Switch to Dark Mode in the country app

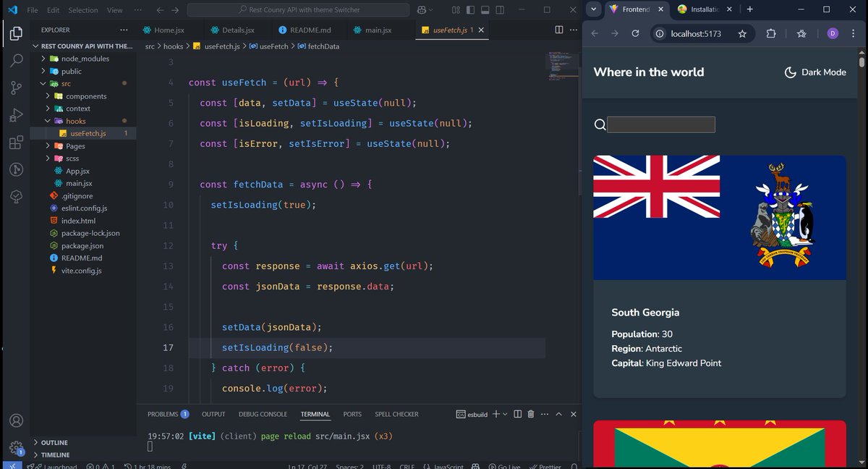(x=814, y=72)
